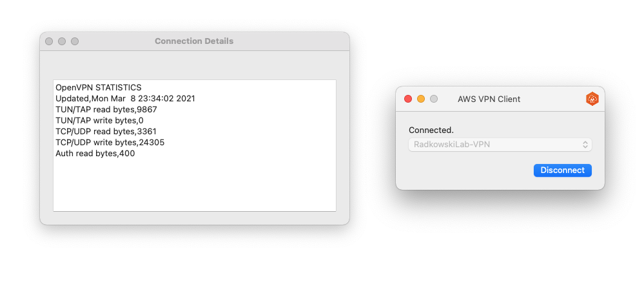The height and width of the screenshot is (286, 644).
Task: Select the TCP/UDP read bytes line
Action: [106, 132]
